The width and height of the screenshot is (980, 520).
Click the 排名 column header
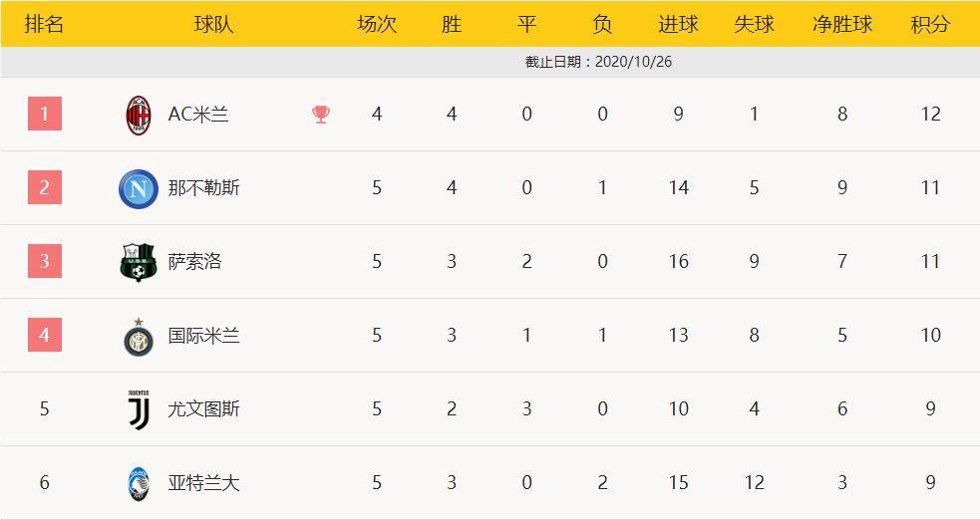pyautogui.click(x=45, y=24)
